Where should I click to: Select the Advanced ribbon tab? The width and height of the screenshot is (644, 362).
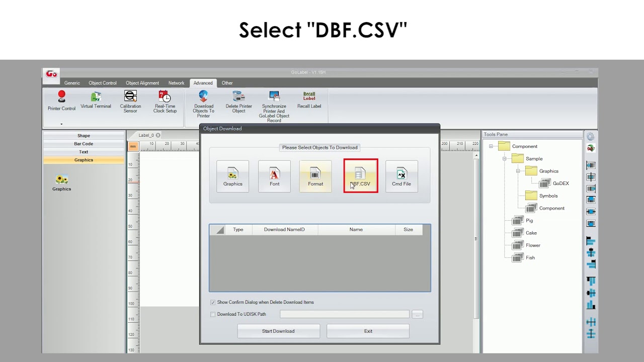[x=203, y=83]
